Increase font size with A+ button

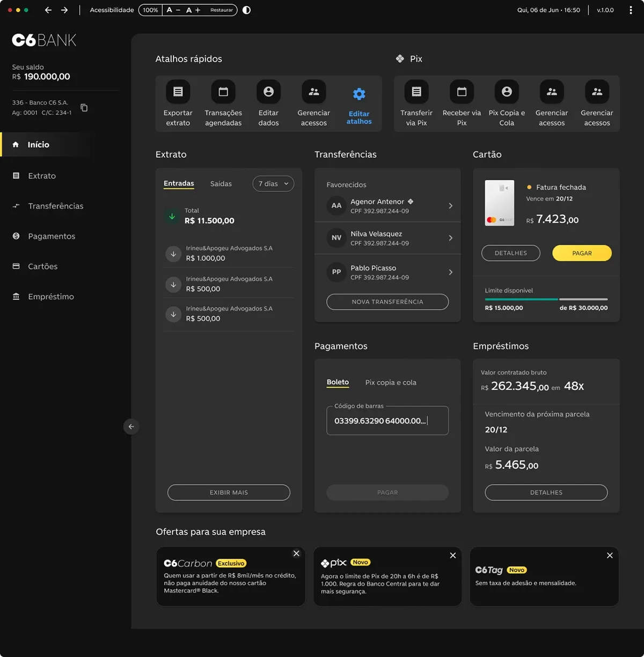click(193, 10)
